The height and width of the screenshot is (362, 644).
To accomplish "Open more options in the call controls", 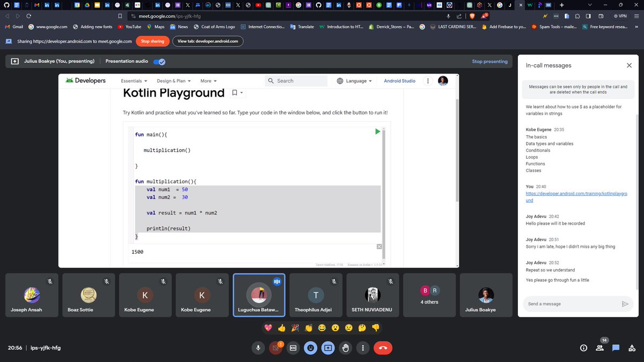I will [363, 348].
